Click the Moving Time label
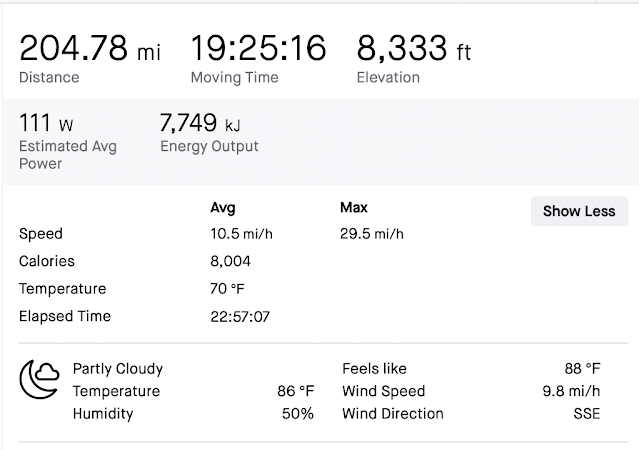Viewport: 639px width, 450px height. pos(235,77)
